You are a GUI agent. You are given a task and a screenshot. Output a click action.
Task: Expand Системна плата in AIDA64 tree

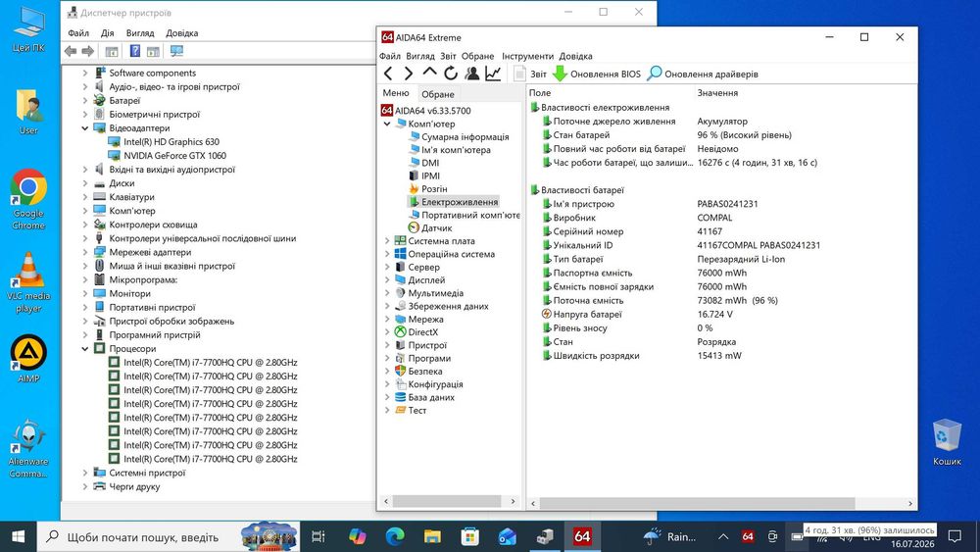coord(387,240)
